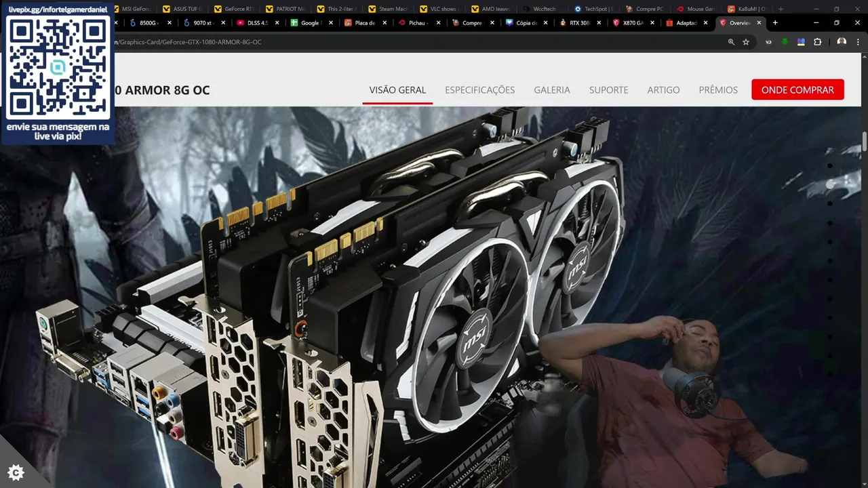Select Mouse Gam tab in background window

tap(696, 9)
